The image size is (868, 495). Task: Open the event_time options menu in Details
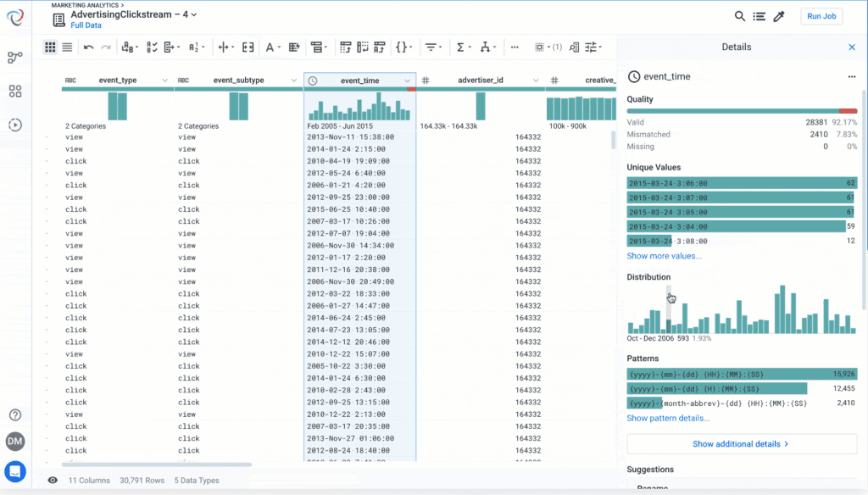click(853, 76)
